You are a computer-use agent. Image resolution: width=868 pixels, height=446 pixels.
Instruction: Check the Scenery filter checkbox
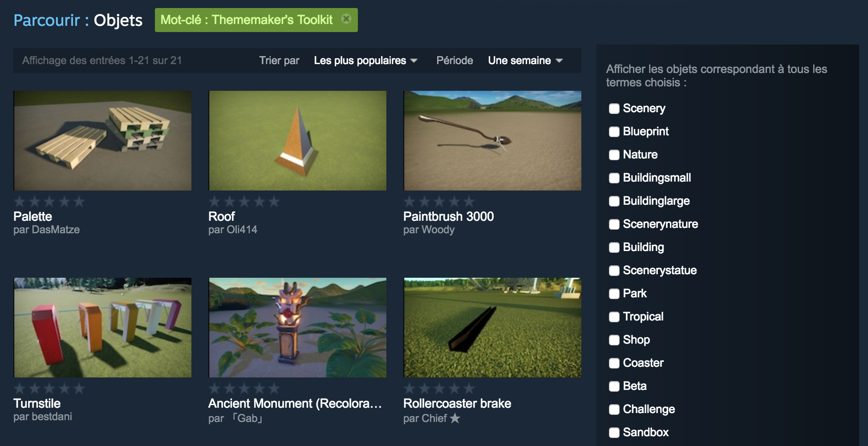(x=614, y=109)
